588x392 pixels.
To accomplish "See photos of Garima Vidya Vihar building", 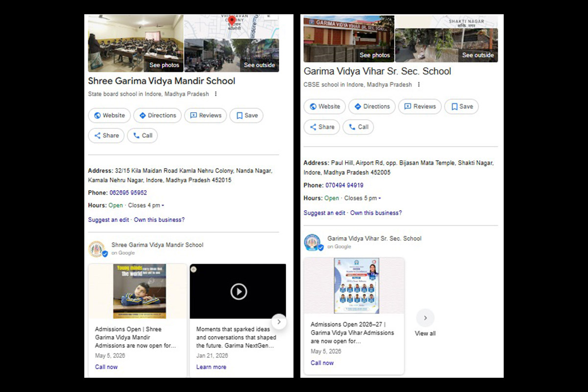I will click(x=349, y=39).
